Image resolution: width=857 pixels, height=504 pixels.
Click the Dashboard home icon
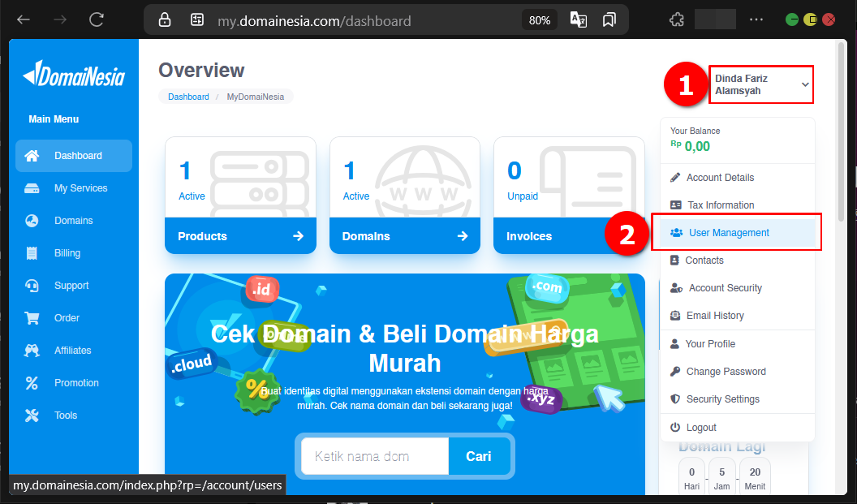(32, 156)
